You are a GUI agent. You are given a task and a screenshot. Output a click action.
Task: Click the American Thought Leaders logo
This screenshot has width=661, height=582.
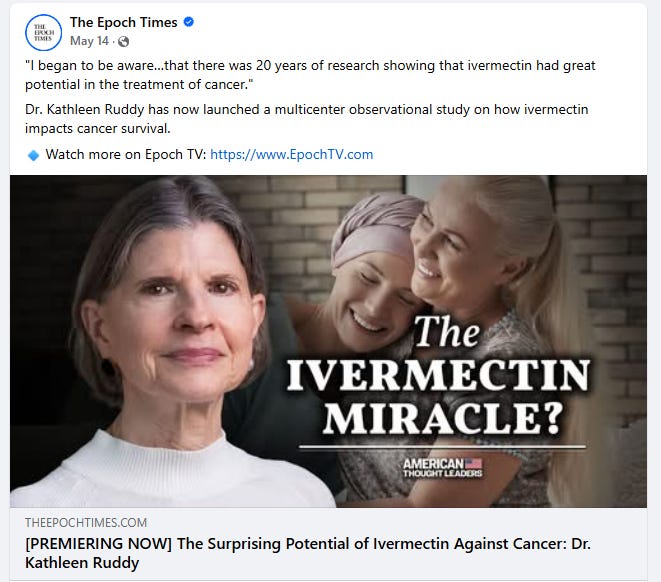442,467
